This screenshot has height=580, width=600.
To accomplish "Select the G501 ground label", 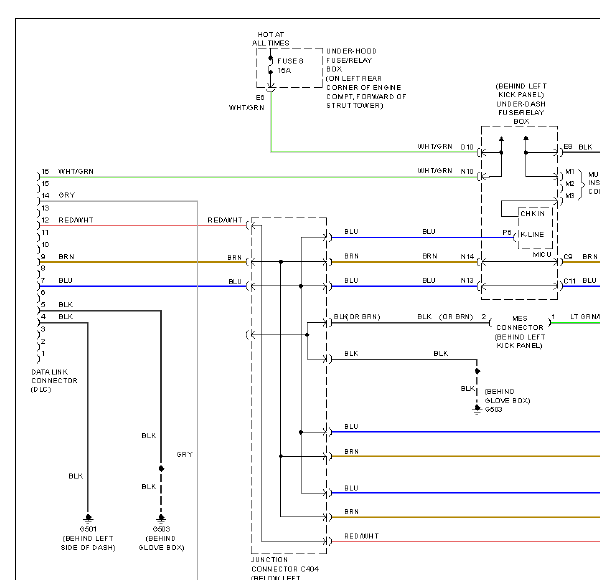I will (x=88, y=529).
